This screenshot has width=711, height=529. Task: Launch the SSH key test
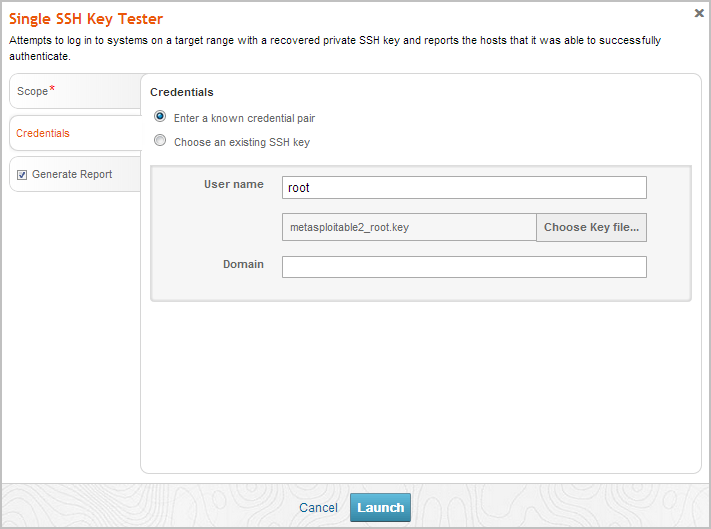pos(380,507)
